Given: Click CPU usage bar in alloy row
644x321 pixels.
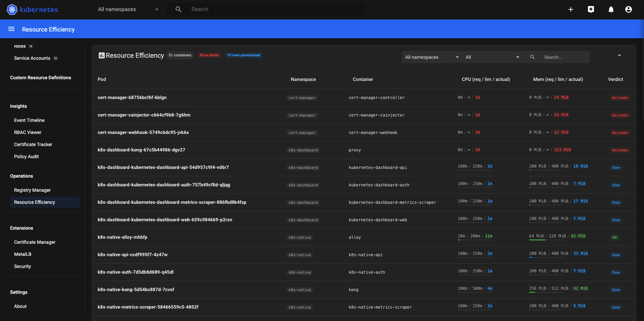Looking at the screenshot, I should [x=475, y=240].
